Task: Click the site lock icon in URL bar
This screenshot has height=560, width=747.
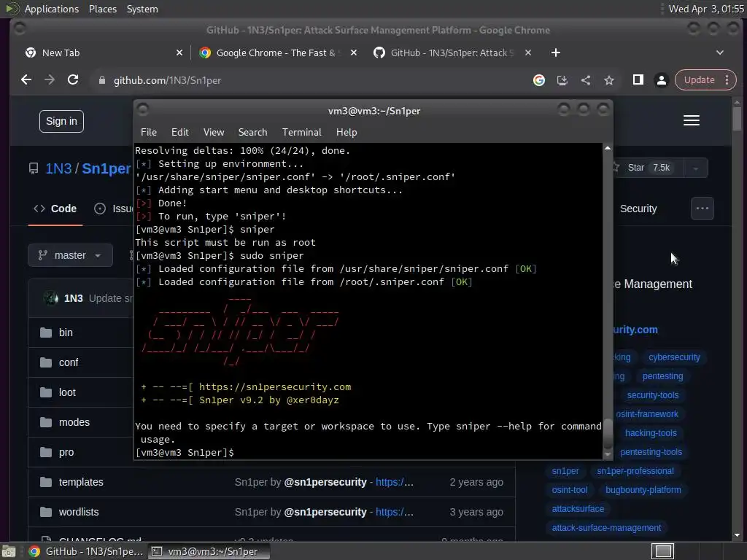Action: point(101,80)
